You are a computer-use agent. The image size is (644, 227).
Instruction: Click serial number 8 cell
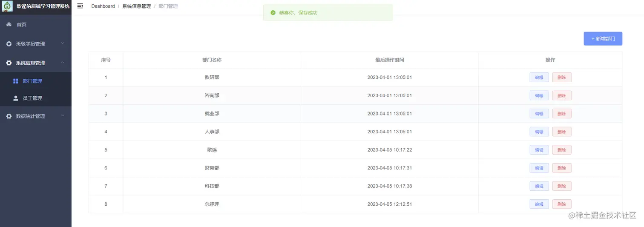[106, 204]
